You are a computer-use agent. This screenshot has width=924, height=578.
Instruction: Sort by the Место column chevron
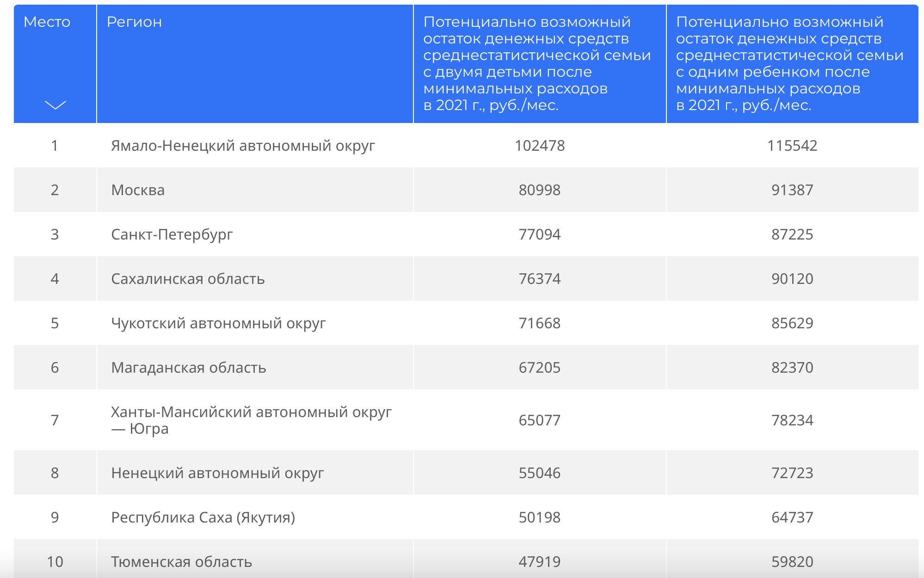coord(55,105)
